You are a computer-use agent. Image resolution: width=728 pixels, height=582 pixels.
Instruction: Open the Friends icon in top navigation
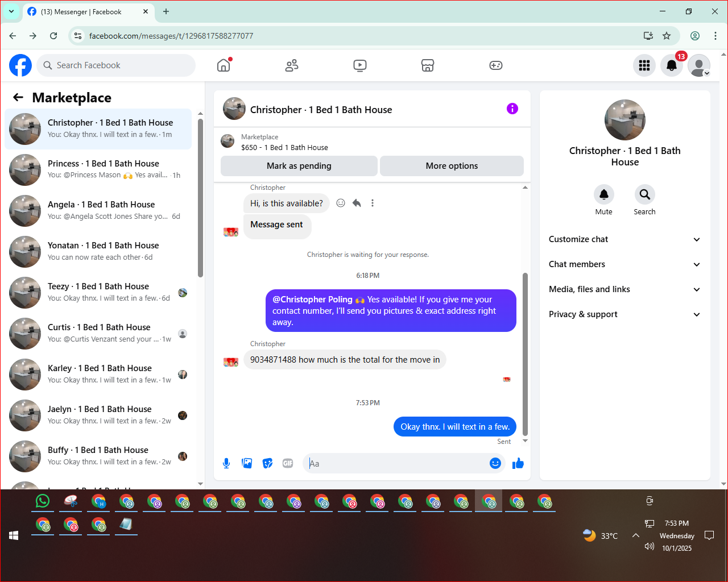(x=292, y=65)
